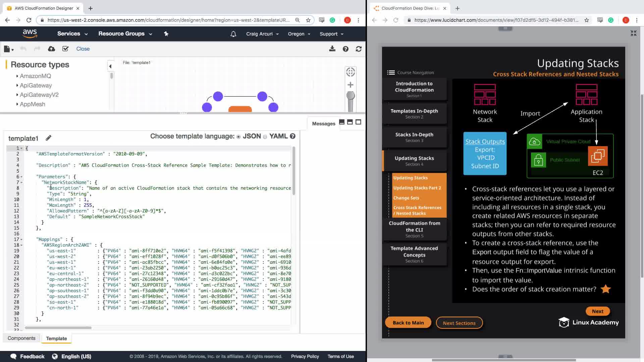Click the download template icon

pyautogui.click(x=332, y=49)
